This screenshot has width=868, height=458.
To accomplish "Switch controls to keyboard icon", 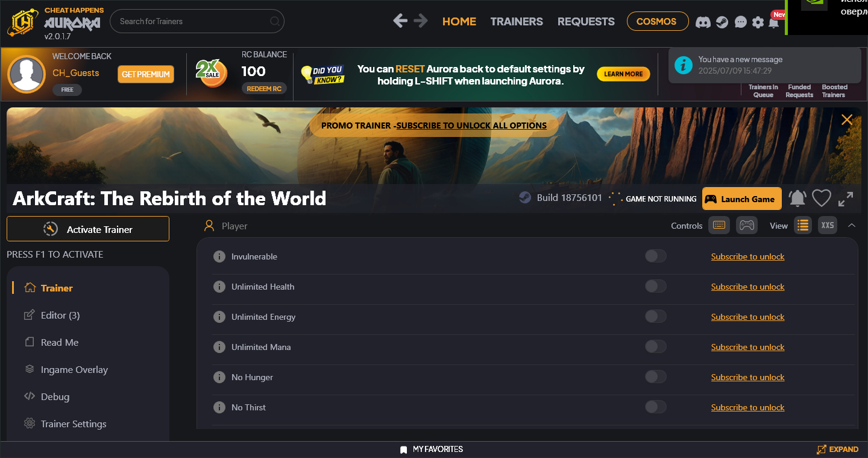I will 719,225.
